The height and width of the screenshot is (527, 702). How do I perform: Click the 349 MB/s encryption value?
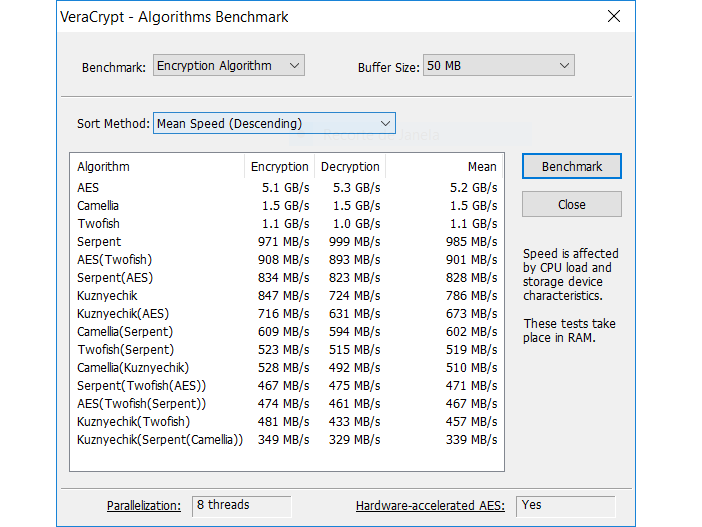point(283,440)
